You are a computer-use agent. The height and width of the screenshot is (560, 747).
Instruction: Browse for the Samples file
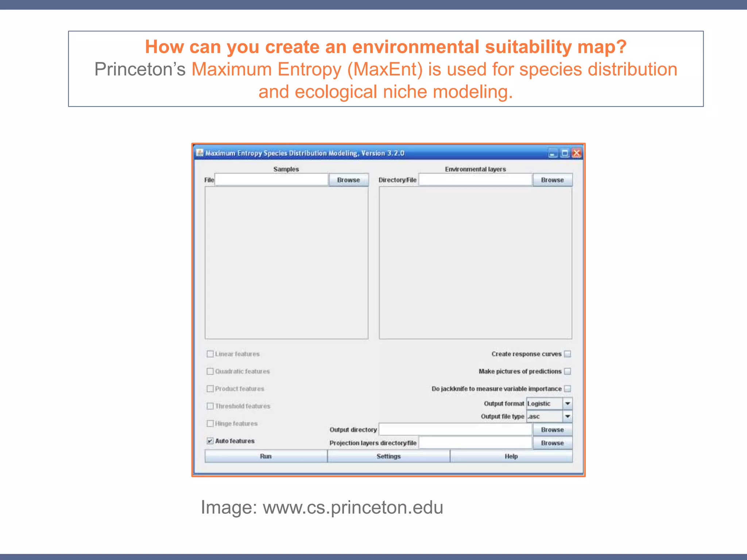tap(348, 180)
